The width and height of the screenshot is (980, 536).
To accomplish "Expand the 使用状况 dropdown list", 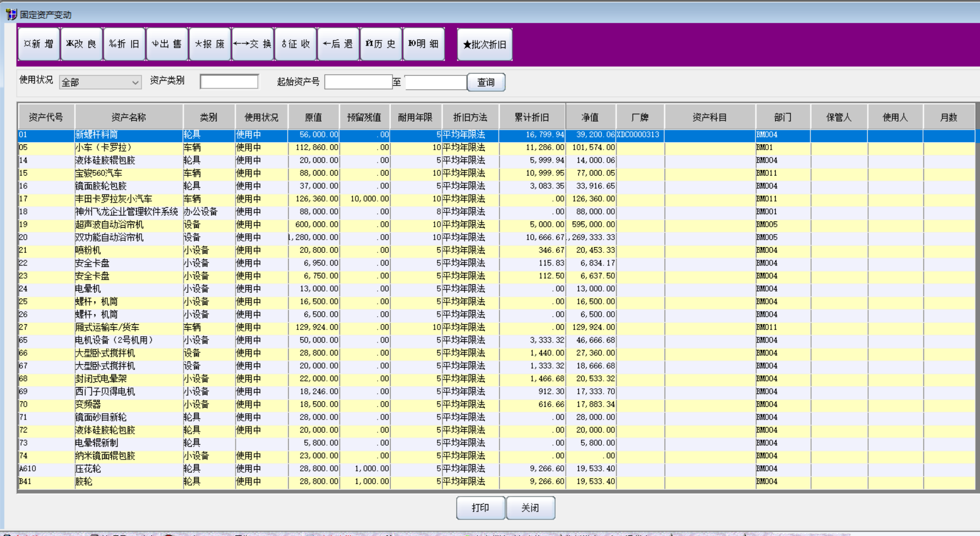I will 135,83.
